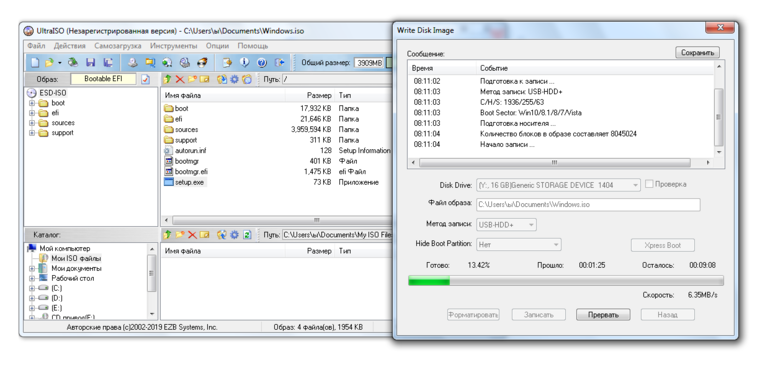Open the Самозагрузка menu

tap(118, 46)
